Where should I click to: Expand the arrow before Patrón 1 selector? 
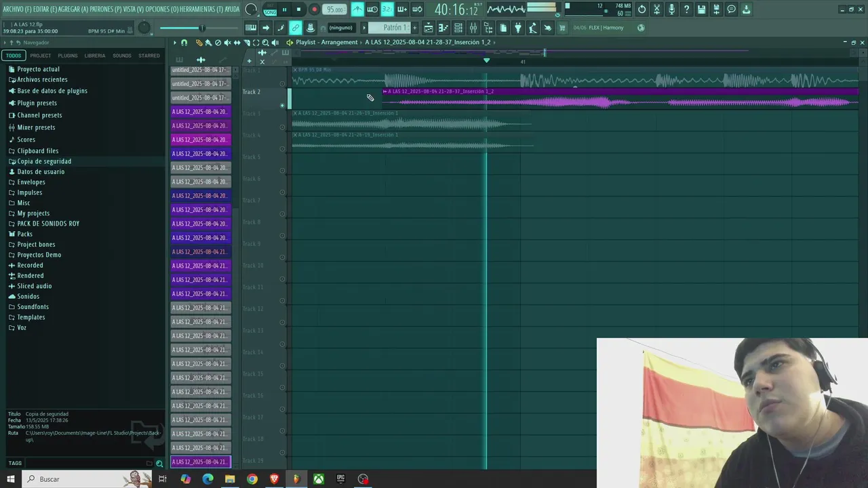pyautogui.click(x=363, y=28)
